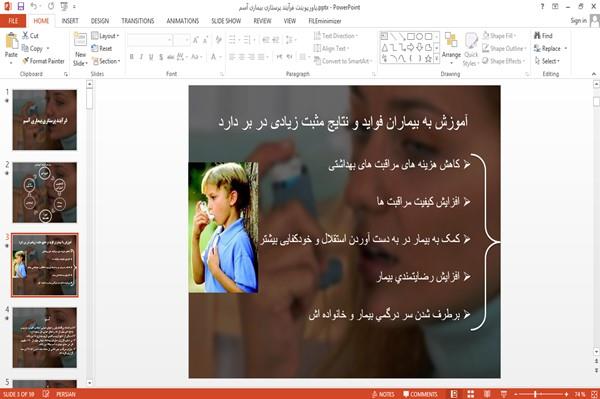Viewport: 600px width, 399px height.
Task: Click COMMENTS in status bar
Action: [x=420, y=394]
